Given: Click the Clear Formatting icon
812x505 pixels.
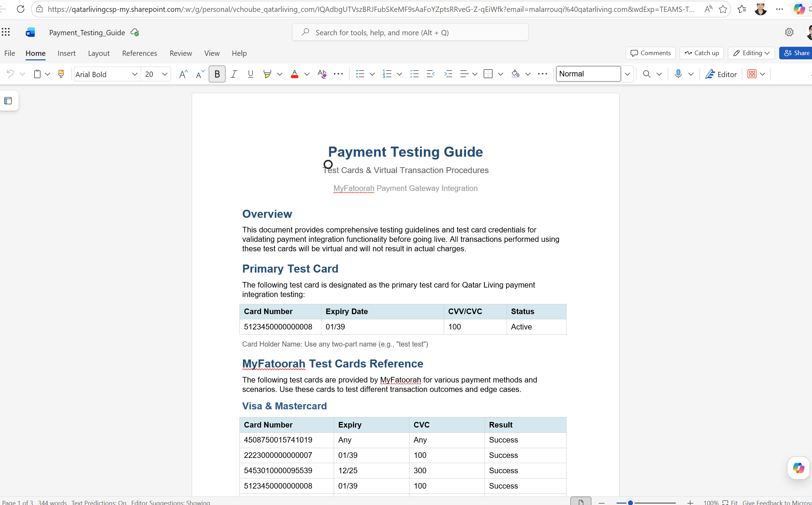Looking at the screenshot, I should 322,74.
